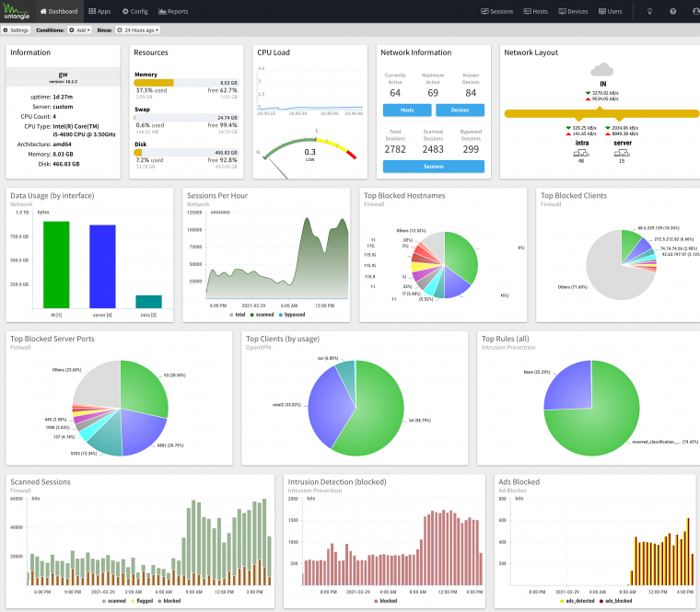The width and height of the screenshot is (700, 612).
Task: Toggle scanned legend in Scanned Sessions chart
Action: (x=114, y=601)
